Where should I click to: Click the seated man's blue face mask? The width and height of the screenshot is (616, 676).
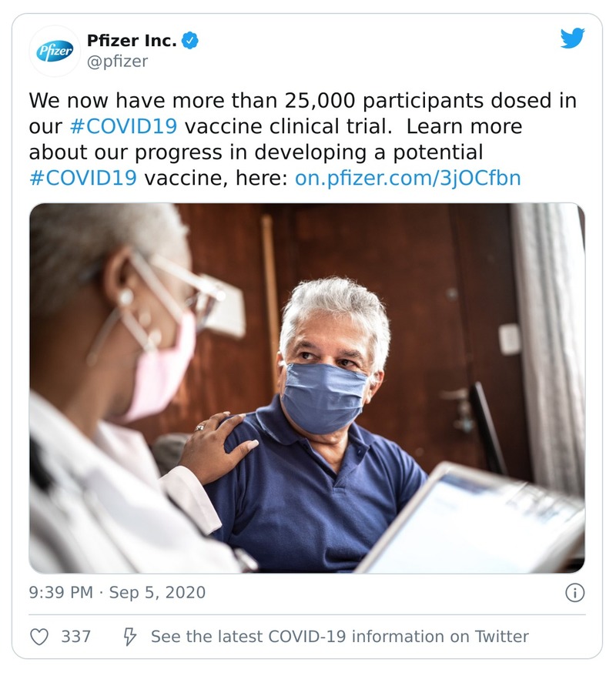[x=324, y=397]
